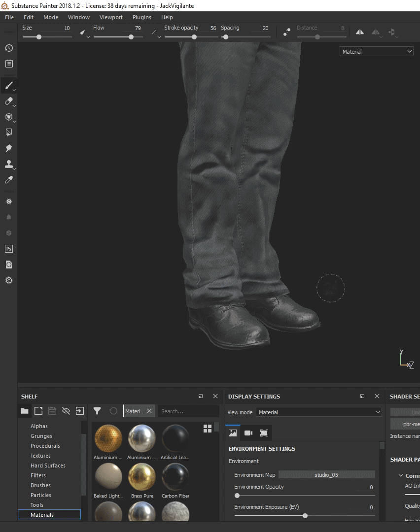The image size is (420, 532).
Task: Select the Smudge tool
Action: (x=8, y=148)
